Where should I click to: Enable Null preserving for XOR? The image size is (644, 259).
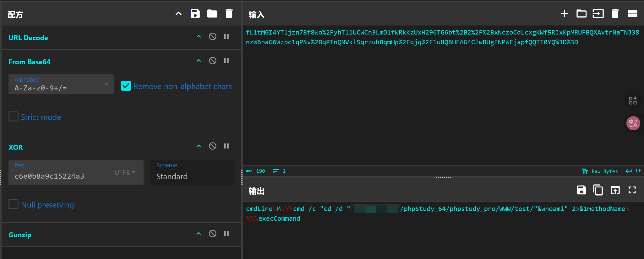click(x=14, y=204)
